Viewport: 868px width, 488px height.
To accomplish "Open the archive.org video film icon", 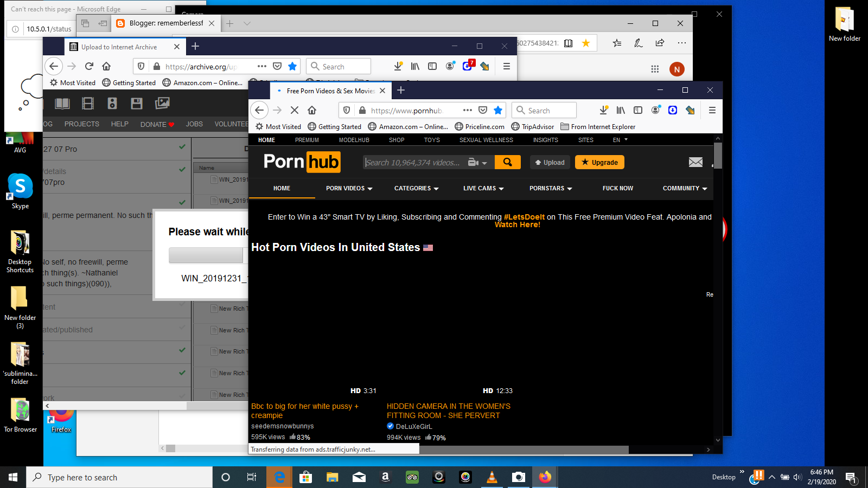I will [87, 103].
